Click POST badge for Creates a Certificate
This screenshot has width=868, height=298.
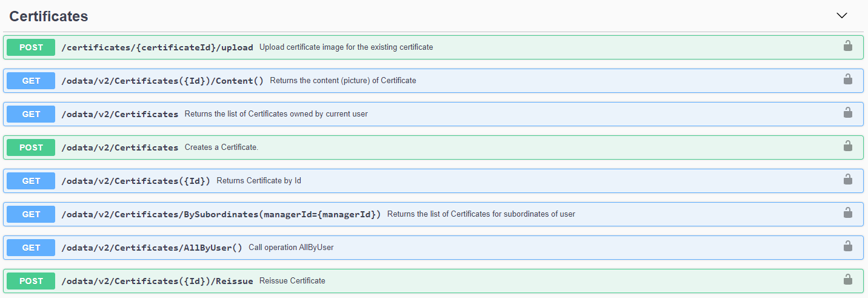point(31,147)
